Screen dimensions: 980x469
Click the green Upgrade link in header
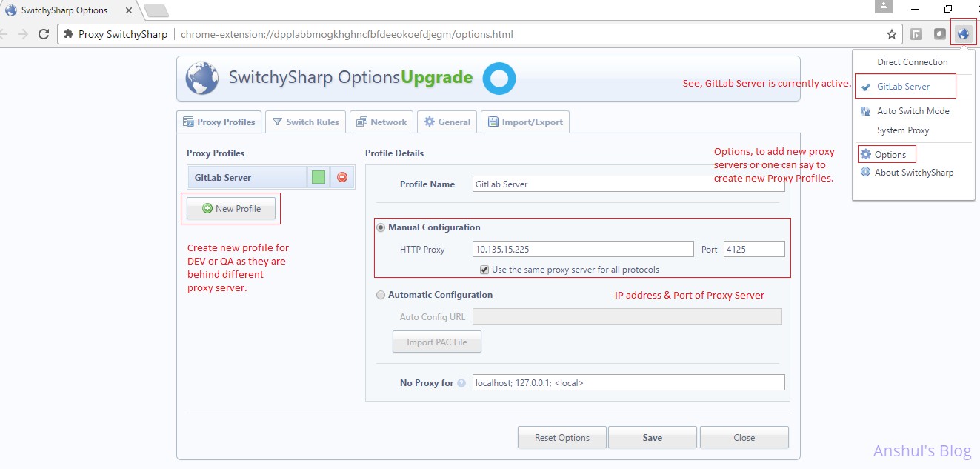tap(436, 77)
